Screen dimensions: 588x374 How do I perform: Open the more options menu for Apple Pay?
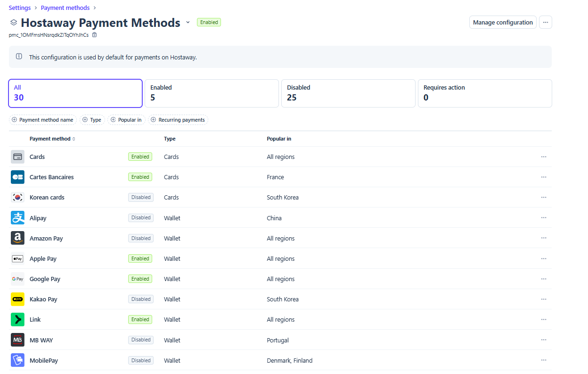[x=544, y=258]
